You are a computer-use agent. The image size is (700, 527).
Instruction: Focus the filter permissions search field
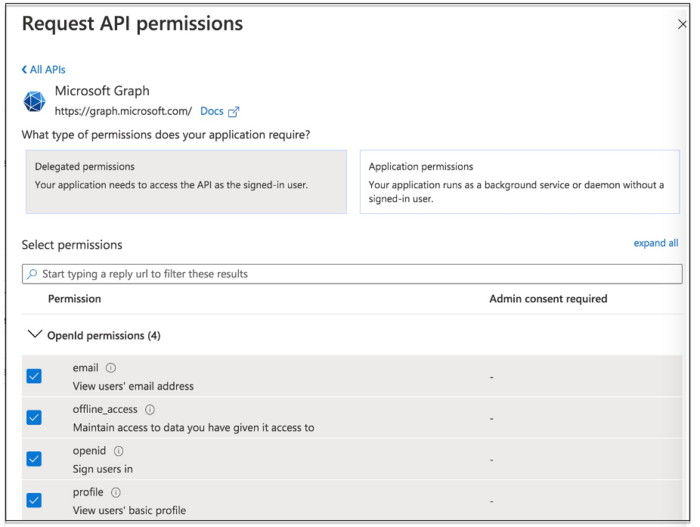[352, 274]
